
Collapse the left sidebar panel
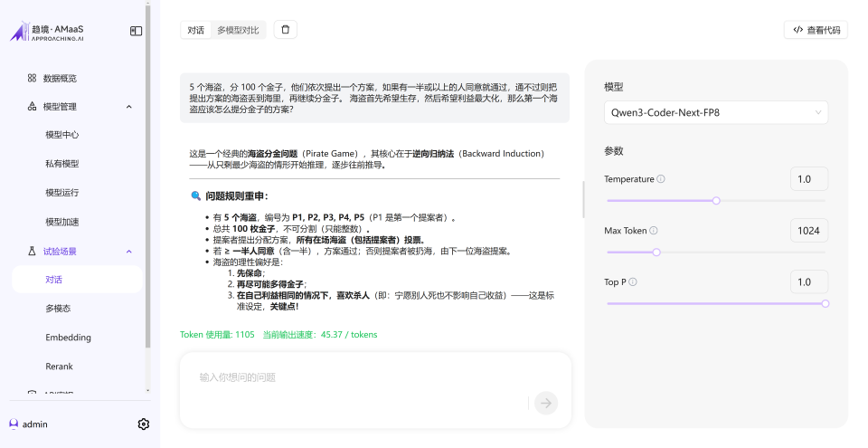coord(136,31)
